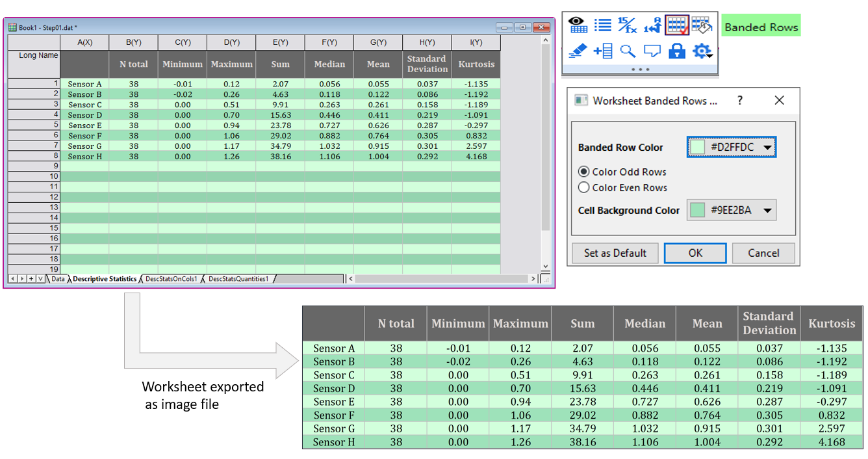
Task: Click the magnifying glass search icon
Action: point(627,51)
